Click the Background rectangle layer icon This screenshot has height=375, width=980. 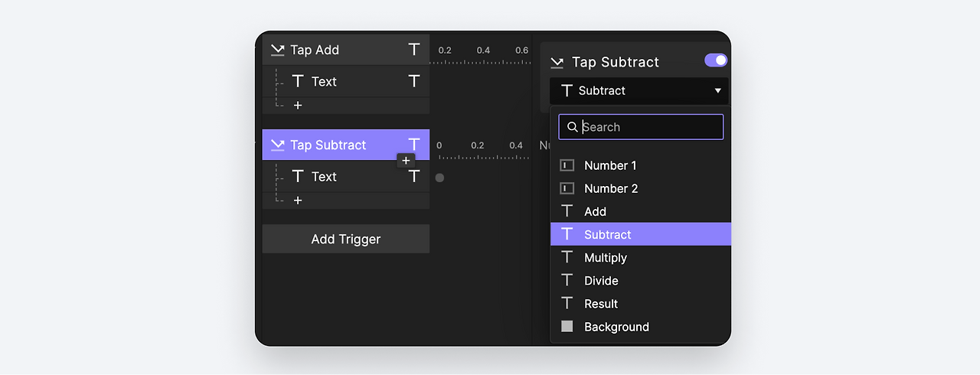567,327
